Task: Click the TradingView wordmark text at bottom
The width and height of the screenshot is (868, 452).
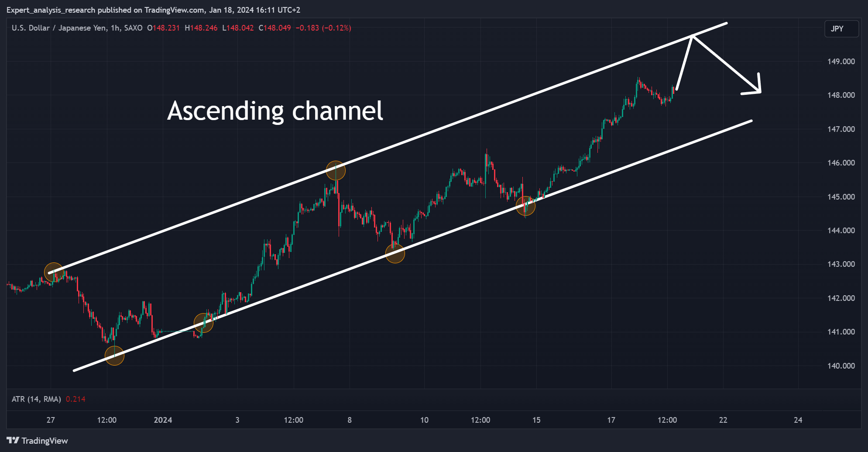Action: click(x=45, y=441)
